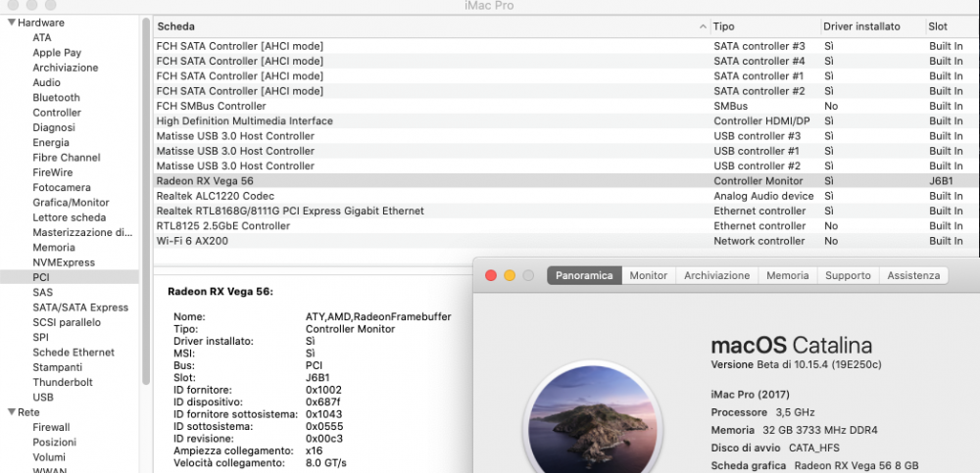
Task: Select Fotocamera in the sidebar
Action: pos(61,187)
